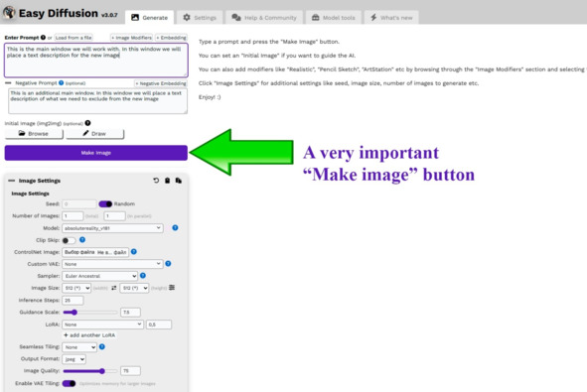Toggle the Random seed switch
The width and height of the screenshot is (587, 392).
105,203
